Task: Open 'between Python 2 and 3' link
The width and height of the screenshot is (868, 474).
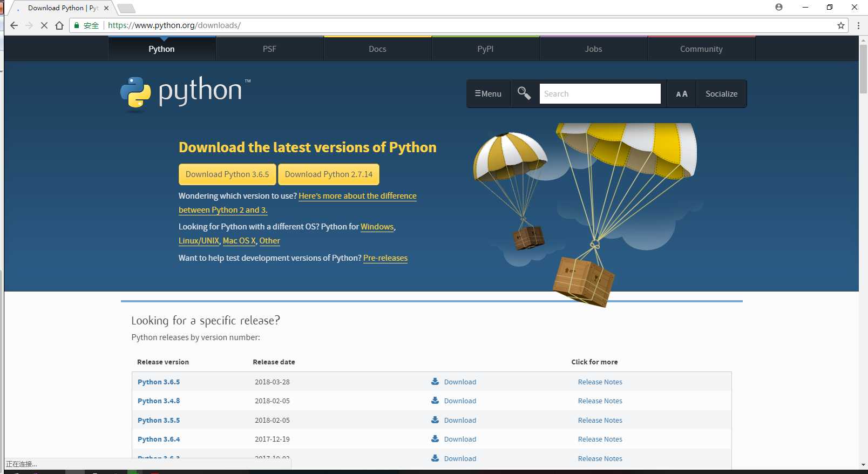Action: [223, 210]
